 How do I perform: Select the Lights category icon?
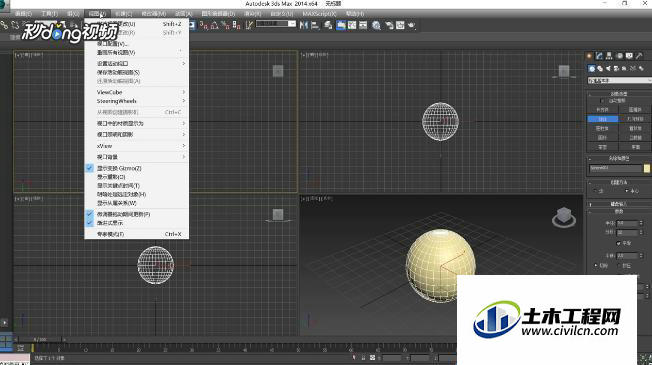click(x=608, y=69)
